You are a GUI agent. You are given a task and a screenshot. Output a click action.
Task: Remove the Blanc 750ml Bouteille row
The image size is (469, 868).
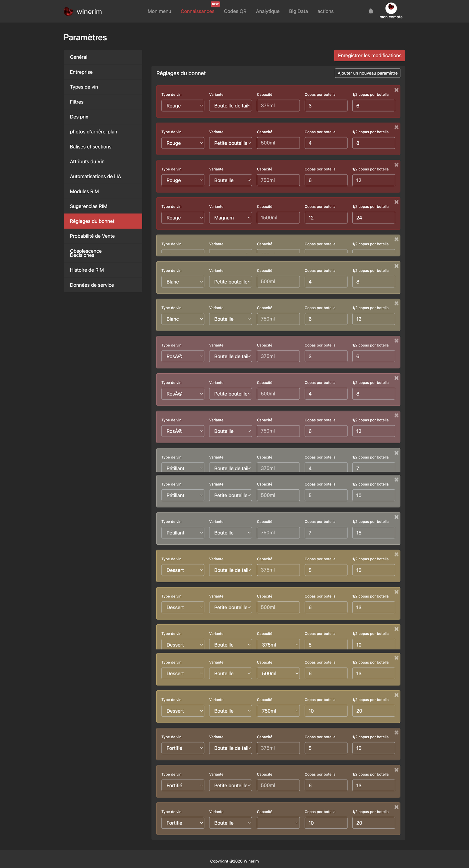[x=396, y=303]
